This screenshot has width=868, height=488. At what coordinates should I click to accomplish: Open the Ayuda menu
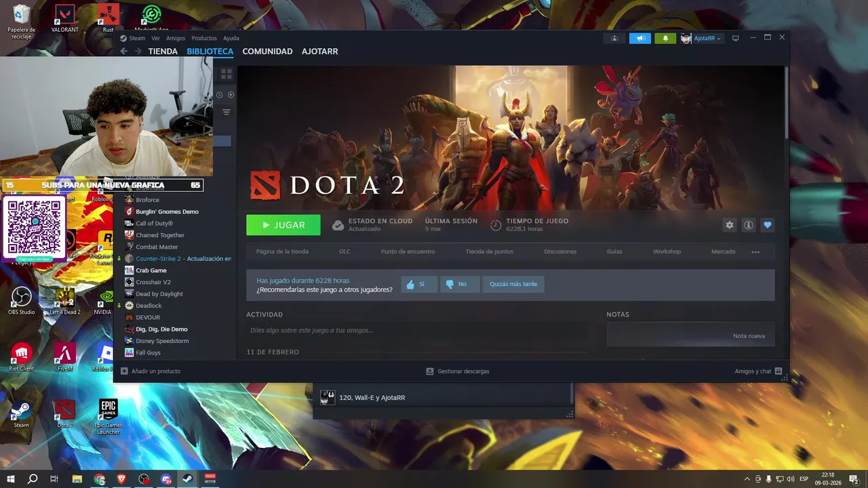231,38
